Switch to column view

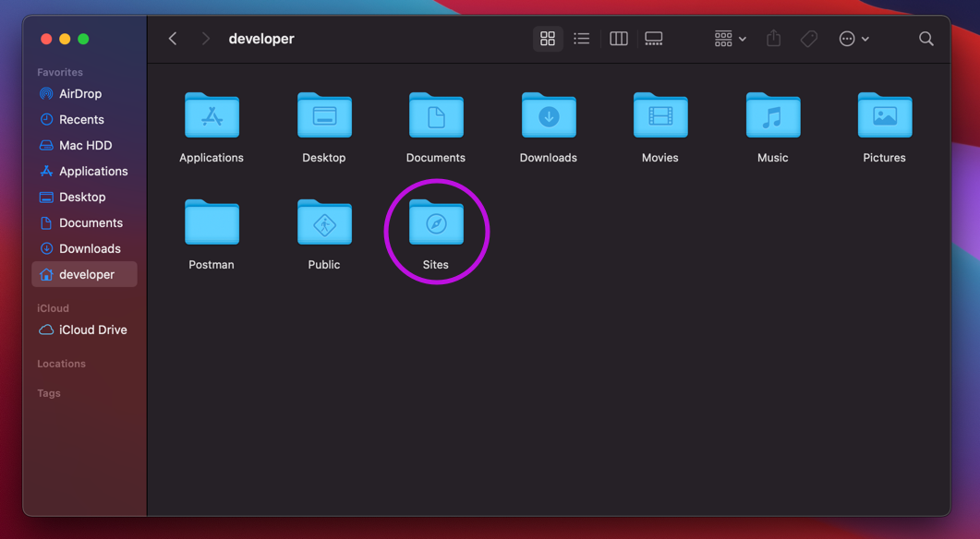click(x=619, y=39)
